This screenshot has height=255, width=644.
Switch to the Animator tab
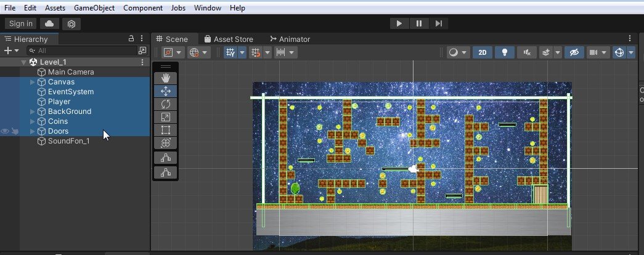tap(290, 39)
